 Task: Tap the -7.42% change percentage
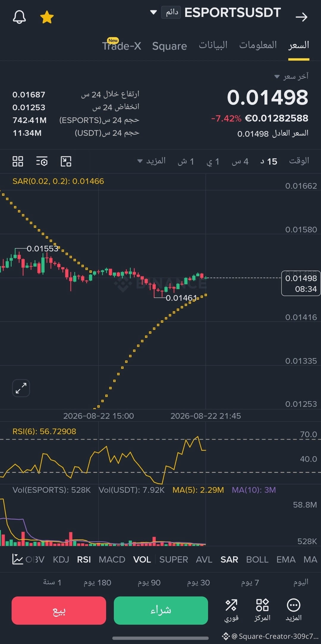tap(226, 119)
